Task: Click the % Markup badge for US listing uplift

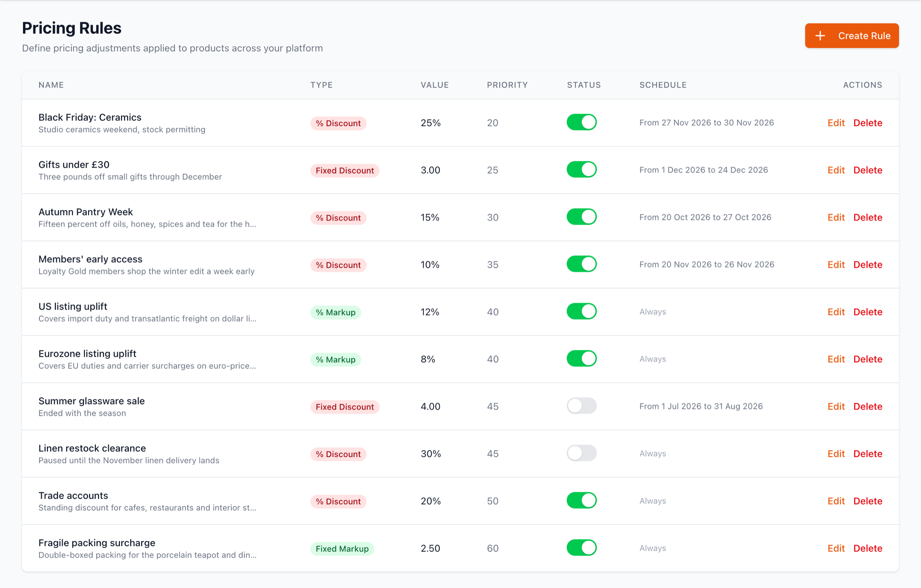Action: pyautogui.click(x=335, y=312)
